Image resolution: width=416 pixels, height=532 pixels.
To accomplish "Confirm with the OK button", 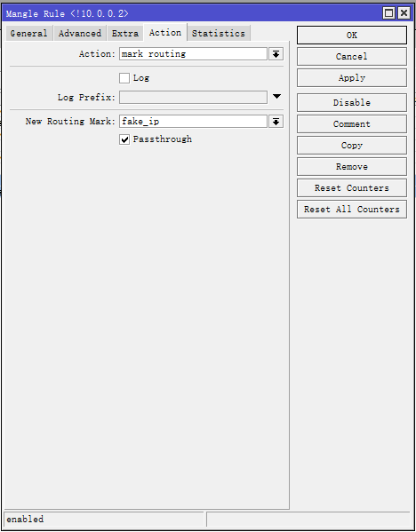I will [352, 36].
